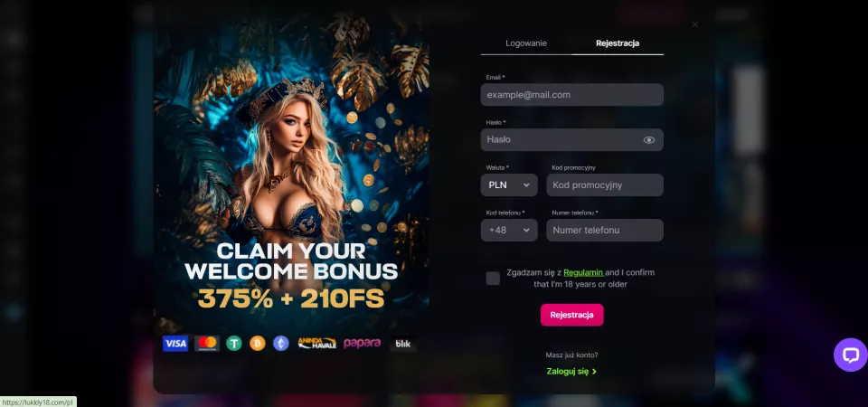Click the green Tether coin icon

point(234,344)
